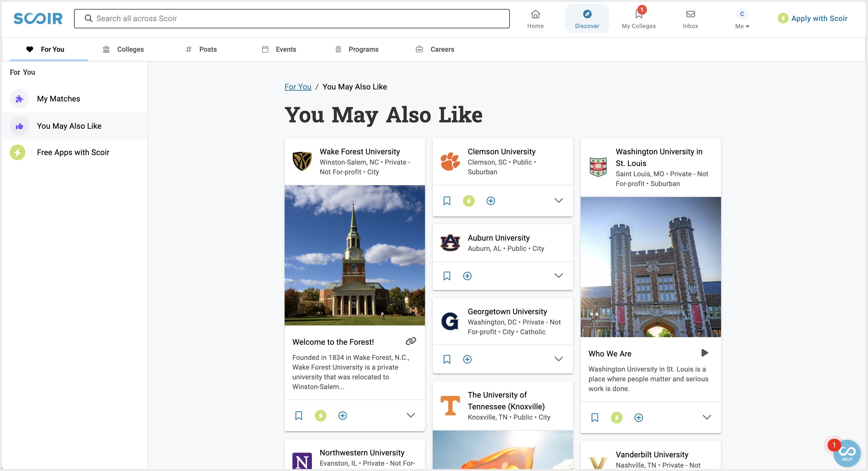View the Wake Forest chapel photo
Image resolution: width=868 pixels, height=471 pixels.
click(x=355, y=255)
